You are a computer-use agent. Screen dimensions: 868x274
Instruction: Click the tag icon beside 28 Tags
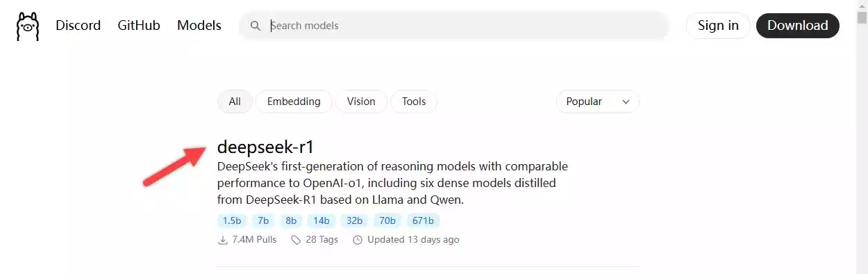[x=296, y=240]
